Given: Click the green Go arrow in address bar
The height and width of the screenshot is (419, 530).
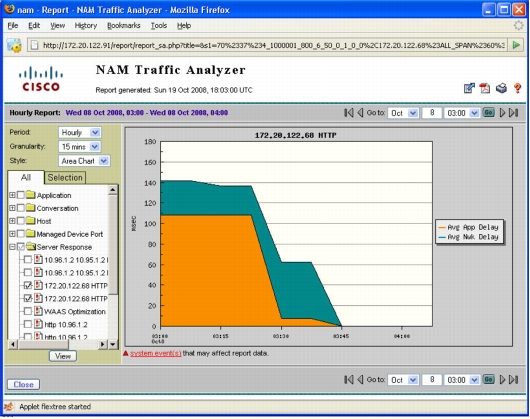Looking at the screenshot, I should 516,45.
